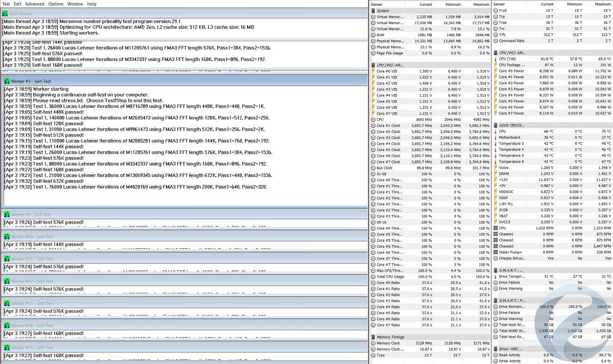This screenshot has width=613, height=364.
Task: Click the +12V voltage sensor icon
Action: pos(496,180)
